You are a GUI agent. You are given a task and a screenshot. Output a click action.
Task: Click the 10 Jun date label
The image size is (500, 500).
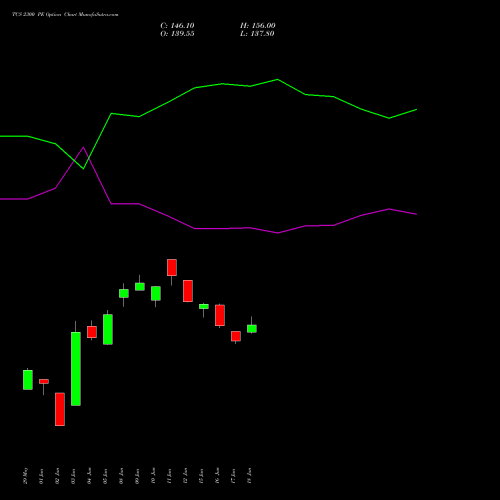point(154,476)
